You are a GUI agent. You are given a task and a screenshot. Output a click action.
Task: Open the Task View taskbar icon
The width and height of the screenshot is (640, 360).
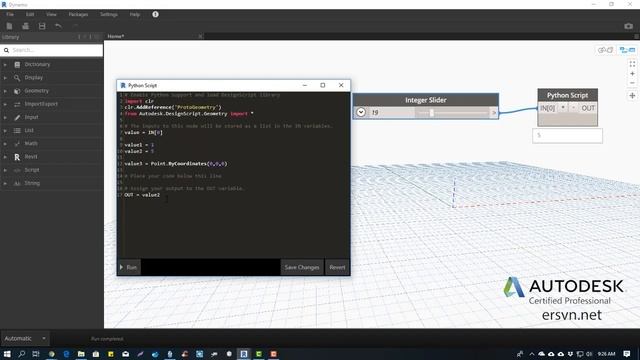36,354
